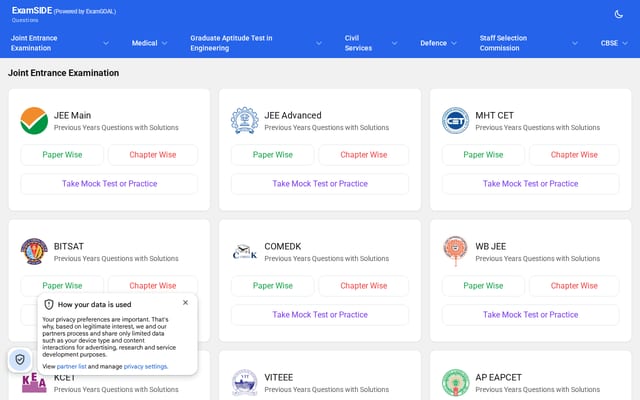Click the JEE Advanced card title
This screenshot has width=640, height=400.
(293, 116)
